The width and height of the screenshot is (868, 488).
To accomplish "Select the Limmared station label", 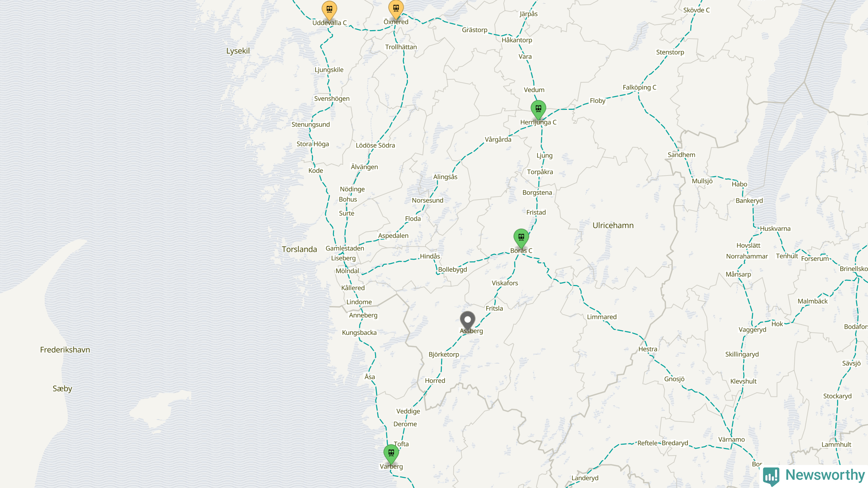I will tap(602, 317).
